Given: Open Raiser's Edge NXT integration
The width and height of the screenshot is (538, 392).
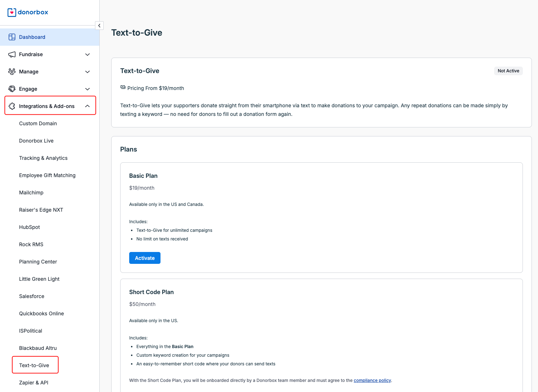Looking at the screenshot, I should point(41,210).
